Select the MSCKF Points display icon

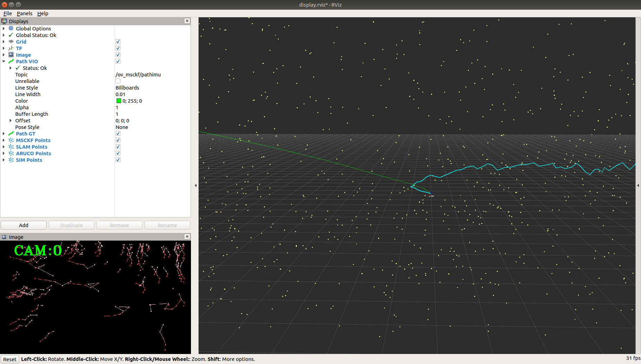(x=11, y=140)
